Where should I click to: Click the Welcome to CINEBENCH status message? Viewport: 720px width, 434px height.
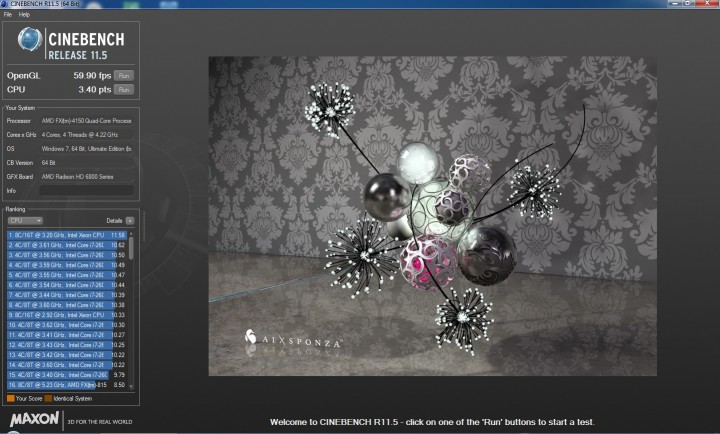coord(432,422)
